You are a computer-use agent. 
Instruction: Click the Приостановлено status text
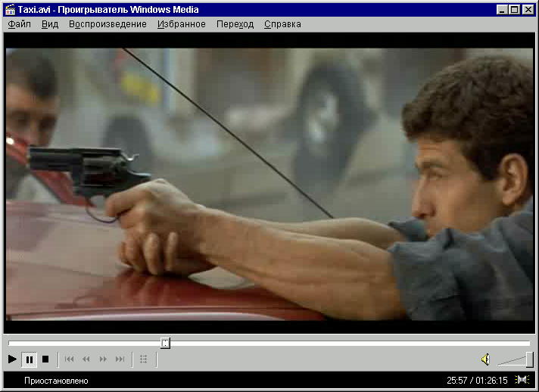click(56, 381)
